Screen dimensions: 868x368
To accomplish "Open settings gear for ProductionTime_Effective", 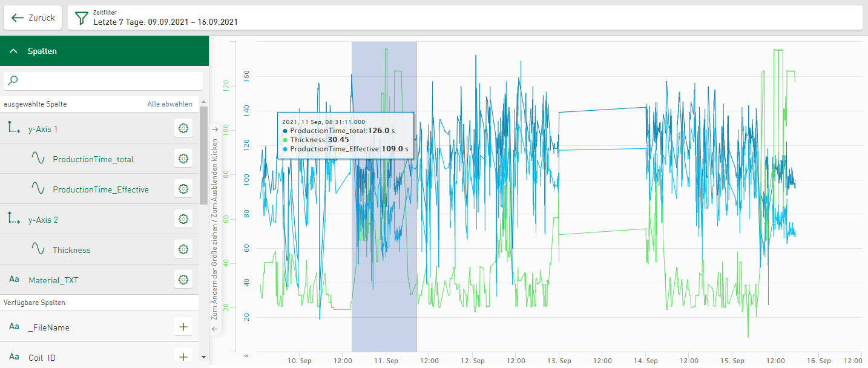I will point(183,189).
